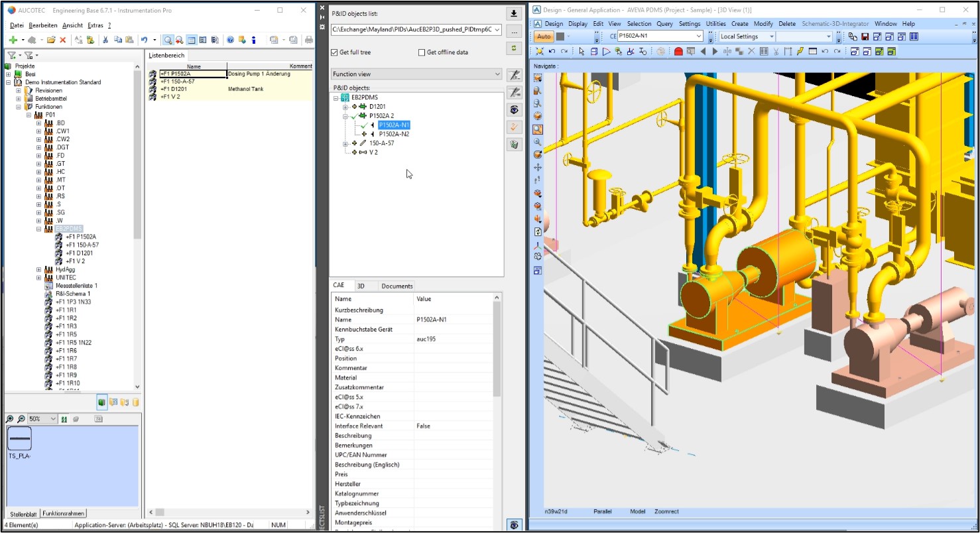Click the red dome icon in PDMS toolbar
Image resolution: width=980 pixels, height=533 pixels.
coord(678,51)
